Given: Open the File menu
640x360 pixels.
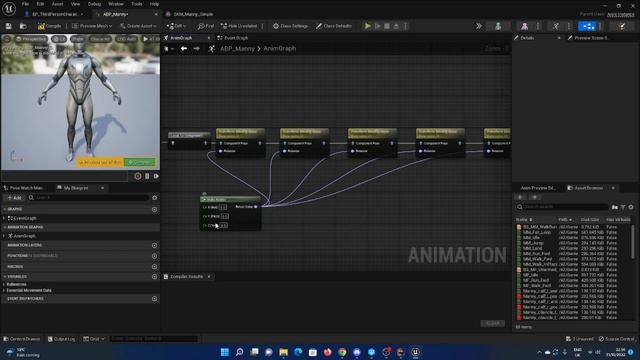Looking at the screenshot, I should click(x=25, y=4).
